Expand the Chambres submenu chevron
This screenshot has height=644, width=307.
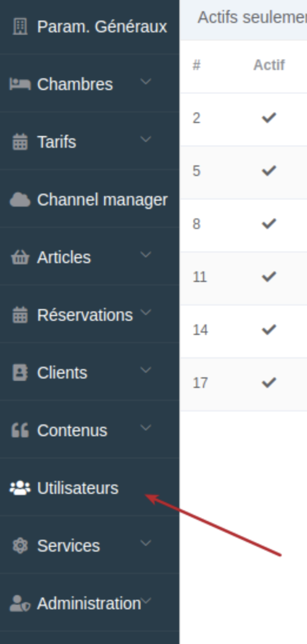(146, 81)
